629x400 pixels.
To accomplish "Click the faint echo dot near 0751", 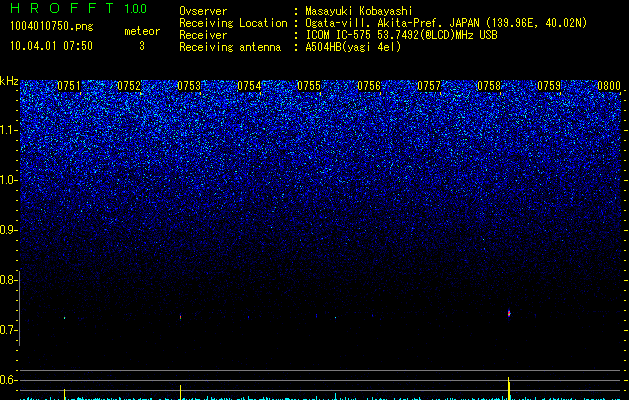I will coord(65,318).
